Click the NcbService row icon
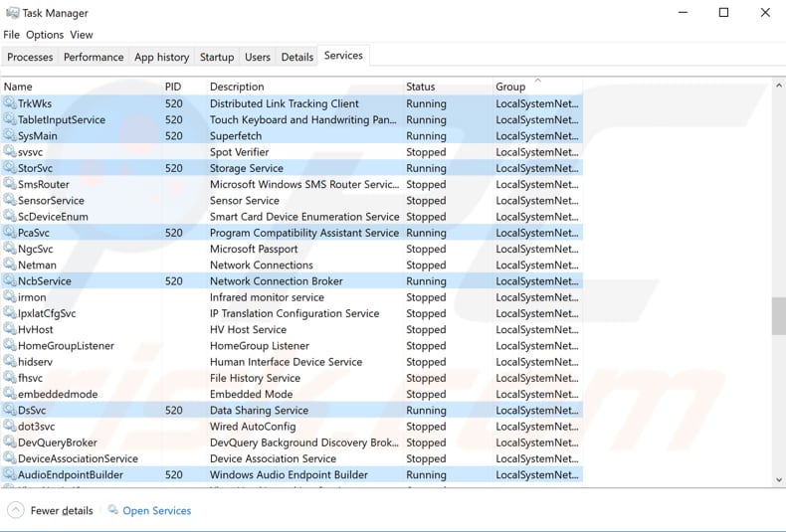Screen dimensions: 786x532 tap(10, 281)
